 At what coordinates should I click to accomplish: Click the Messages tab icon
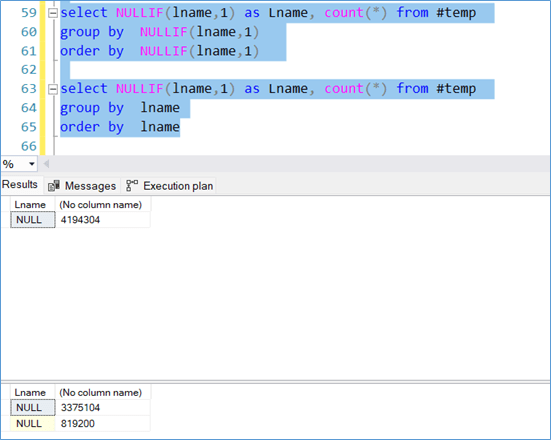tap(53, 186)
